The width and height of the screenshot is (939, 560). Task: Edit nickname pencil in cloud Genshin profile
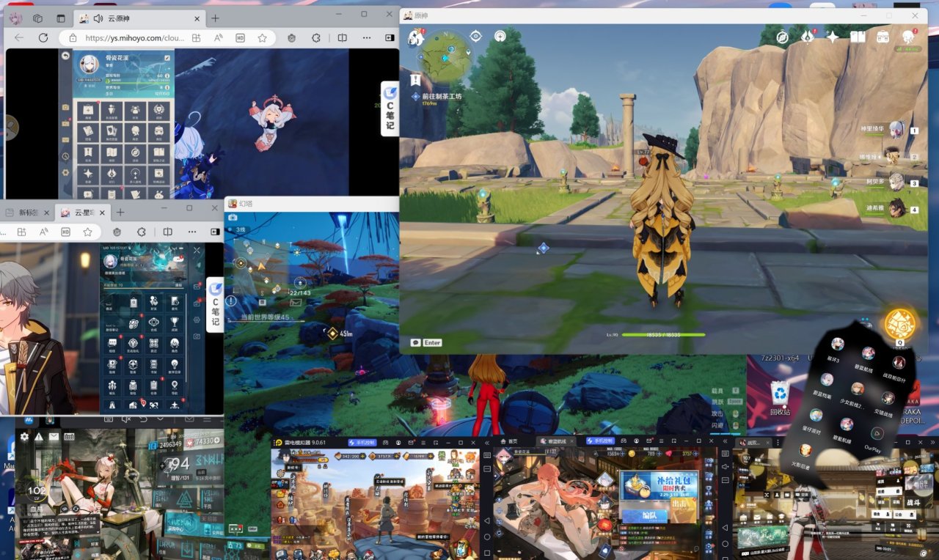167,57
